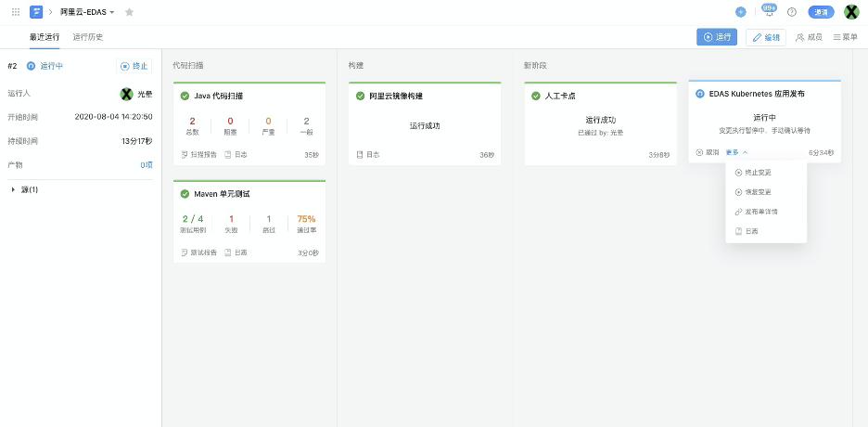Click running icon on EDAS Kubernetes 应用发布

pos(700,94)
